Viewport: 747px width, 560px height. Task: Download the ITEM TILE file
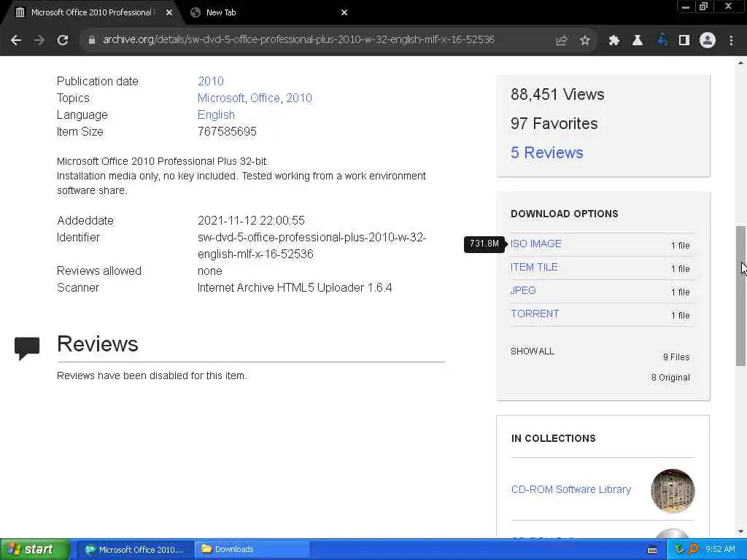pyautogui.click(x=534, y=267)
